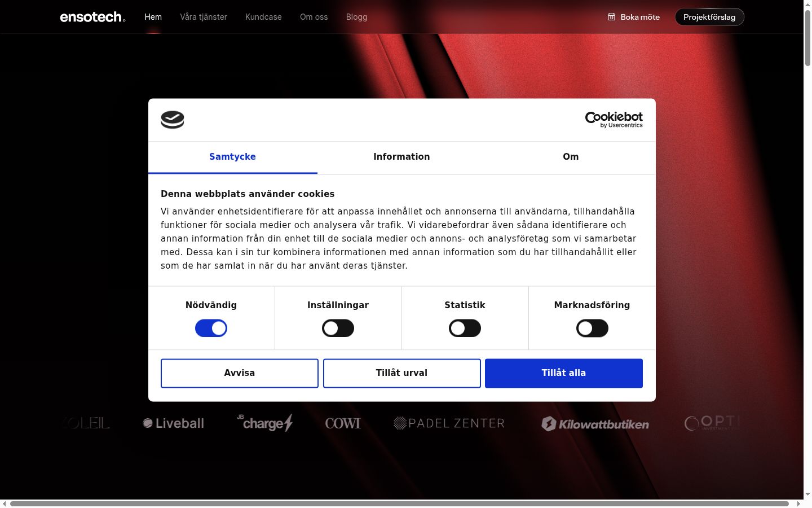This screenshot has height=508, width=812.
Task: Open the Cookiebot by Usercentrics link
Action: click(614, 120)
